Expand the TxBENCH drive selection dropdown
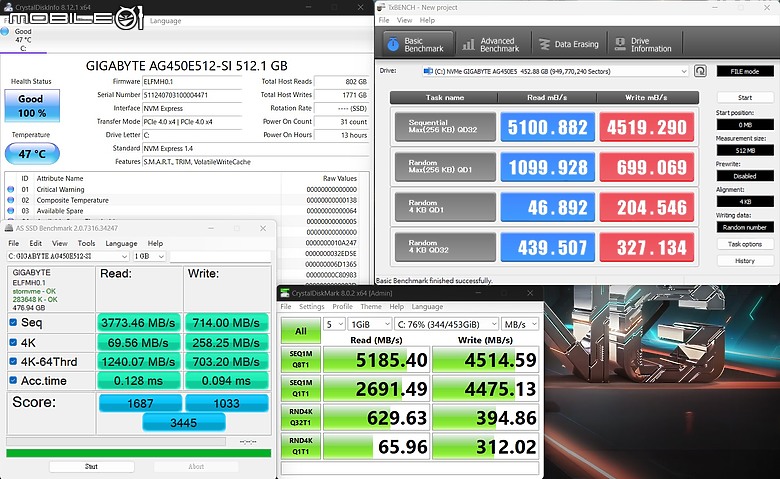 pos(683,72)
